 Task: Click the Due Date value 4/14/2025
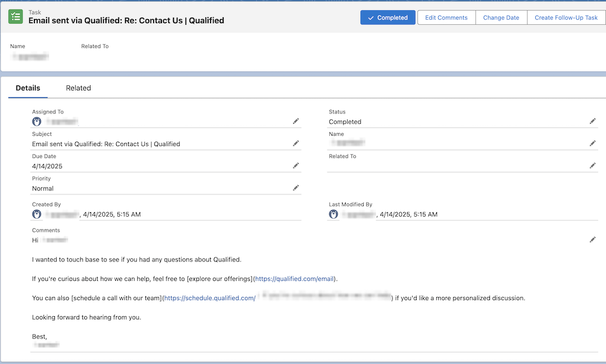click(47, 166)
